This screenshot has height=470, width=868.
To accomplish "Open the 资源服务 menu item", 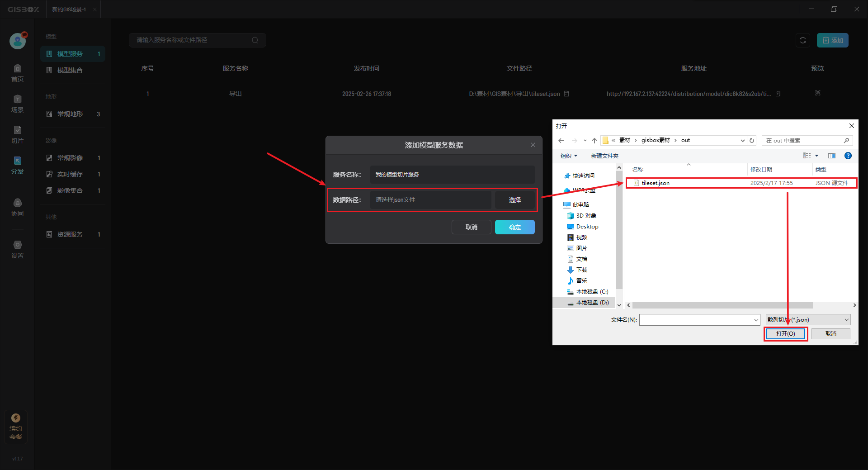I will click(x=73, y=234).
